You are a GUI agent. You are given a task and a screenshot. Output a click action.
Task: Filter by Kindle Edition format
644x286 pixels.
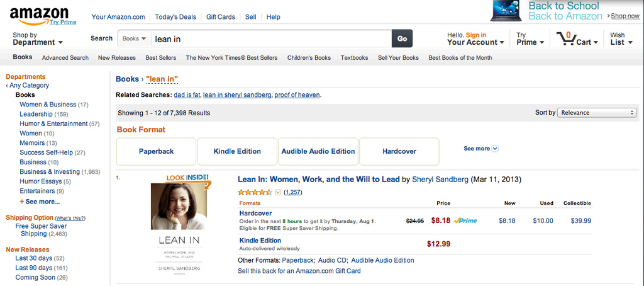(x=237, y=151)
